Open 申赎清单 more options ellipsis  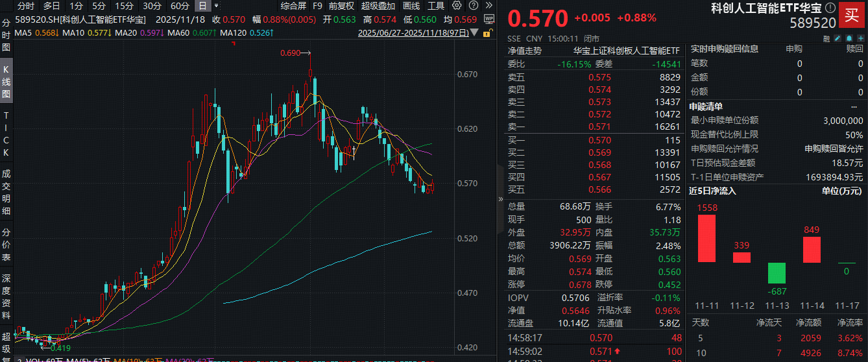coord(859,106)
